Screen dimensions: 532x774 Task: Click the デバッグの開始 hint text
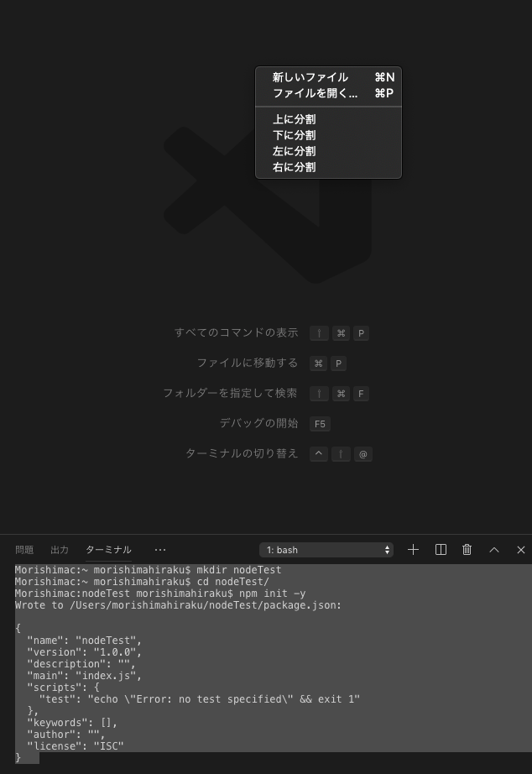click(258, 423)
